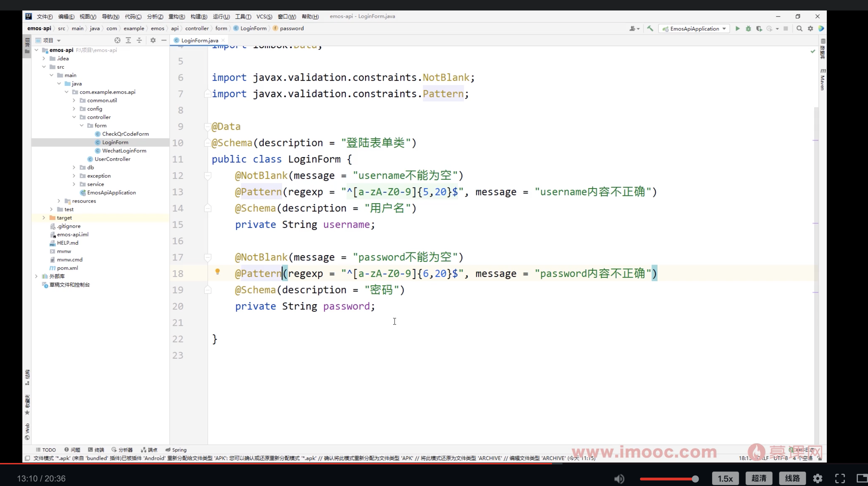
Task: Collapse all icon in project panel header
Action: pyautogui.click(x=139, y=40)
